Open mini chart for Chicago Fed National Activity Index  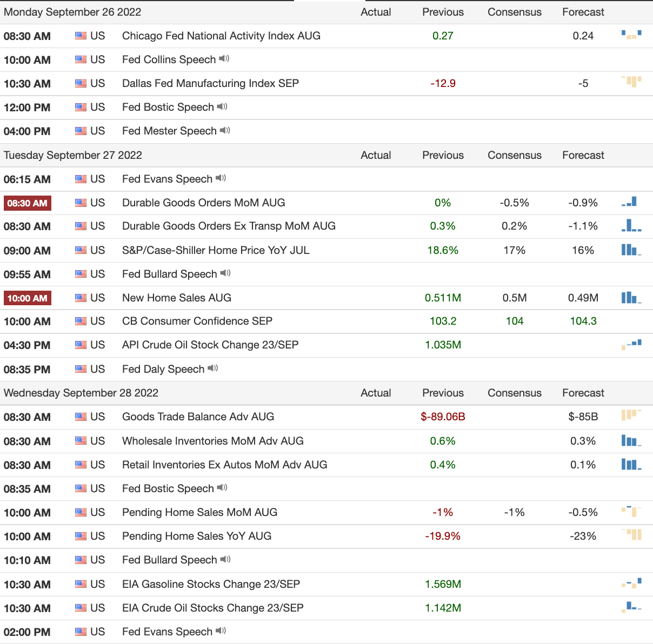pos(631,35)
